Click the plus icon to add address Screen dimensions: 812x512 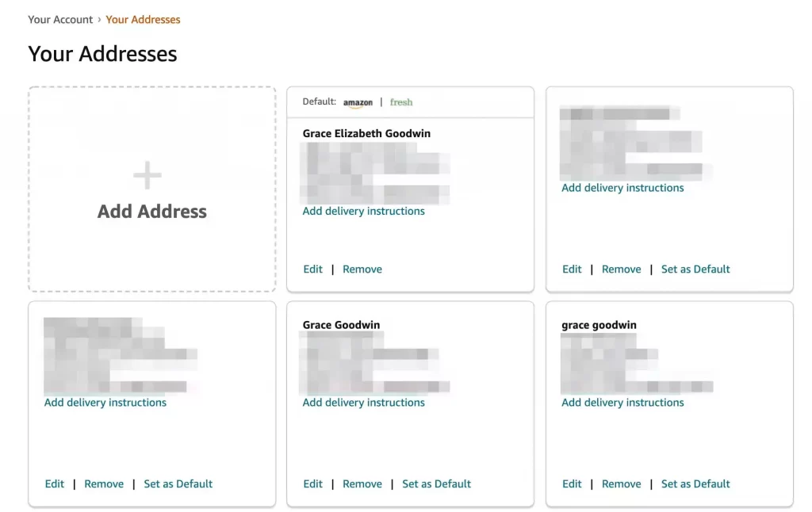point(147,175)
